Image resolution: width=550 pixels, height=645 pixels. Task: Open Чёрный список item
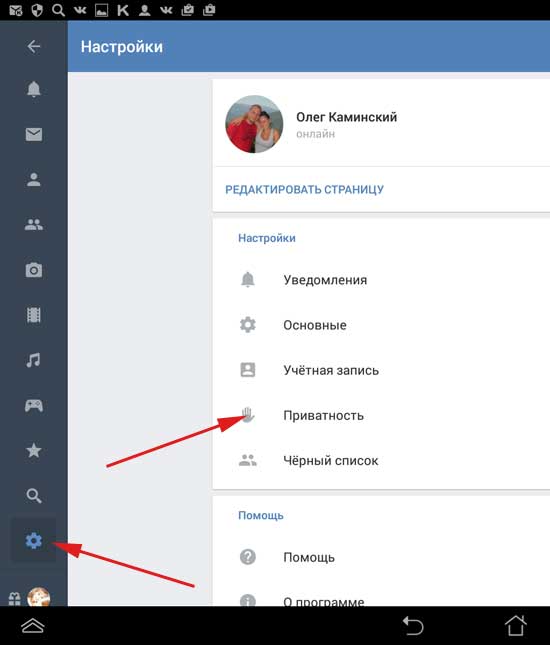coord(381,461)
